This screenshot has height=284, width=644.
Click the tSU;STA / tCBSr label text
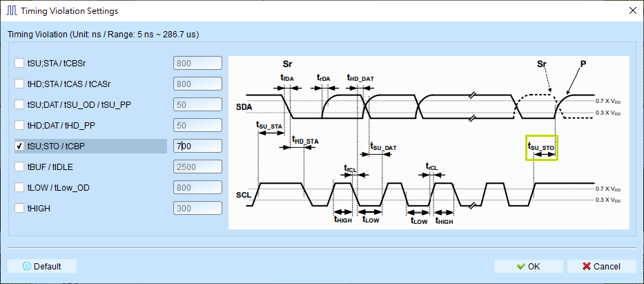(x=57, y=64)
